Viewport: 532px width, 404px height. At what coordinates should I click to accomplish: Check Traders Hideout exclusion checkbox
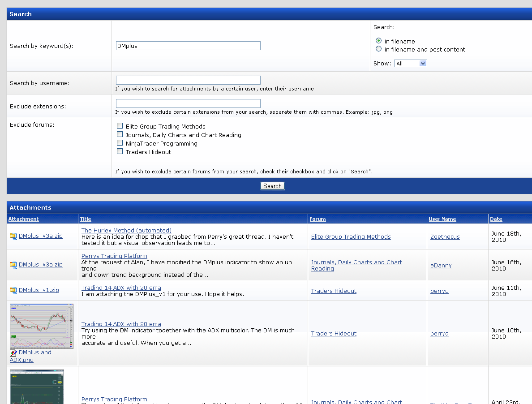(120, 151)
